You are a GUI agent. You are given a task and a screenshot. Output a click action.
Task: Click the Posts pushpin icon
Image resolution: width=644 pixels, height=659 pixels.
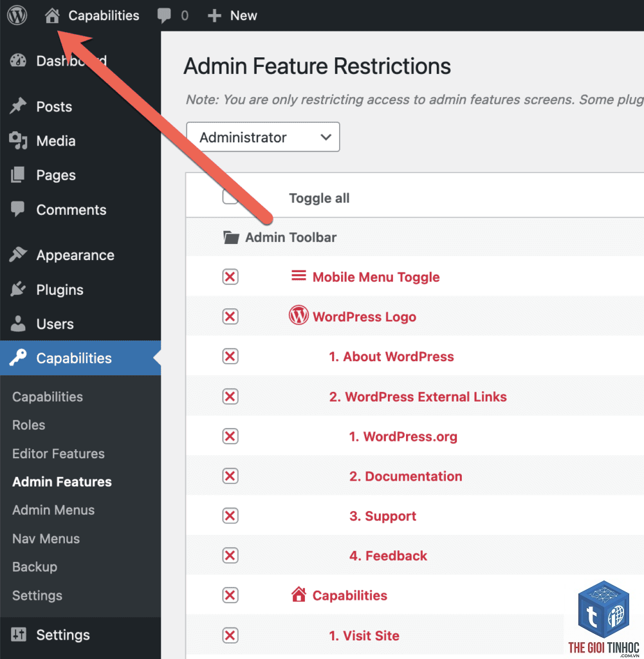click(x=18, y=106)
